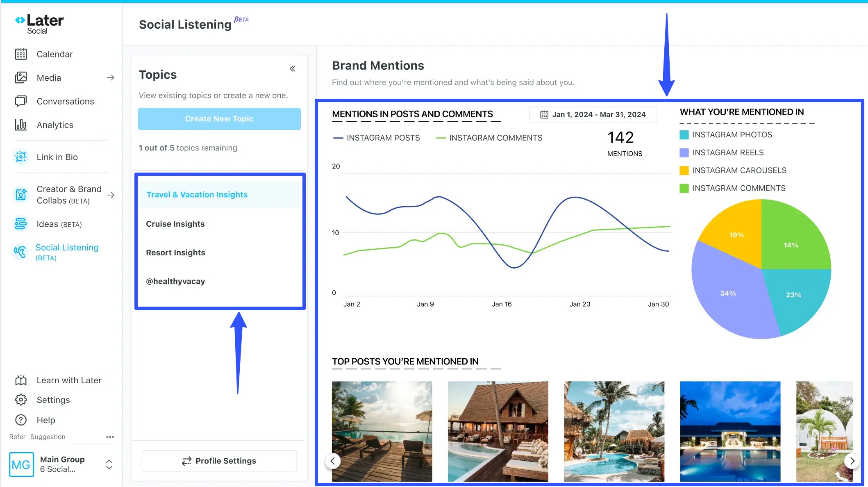Click the next arrow in the top posts carousel
The width and height of the screenshot is (868, 487).
coord(852,461)
